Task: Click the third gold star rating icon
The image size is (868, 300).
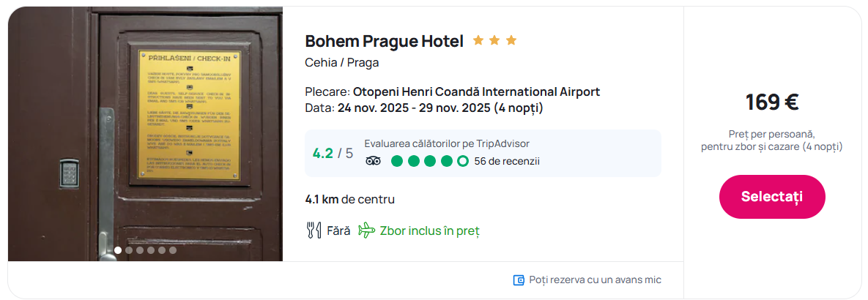Action: point(511,40)
